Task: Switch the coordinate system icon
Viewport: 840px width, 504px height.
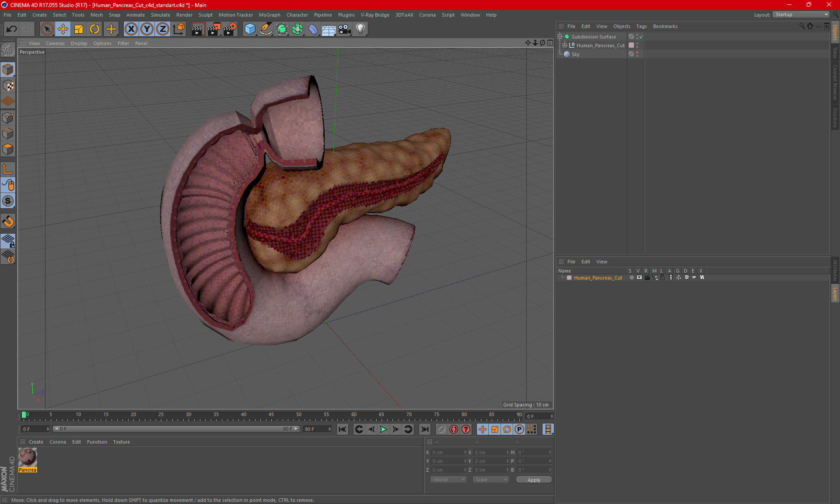Action: [x=178, y=29]
